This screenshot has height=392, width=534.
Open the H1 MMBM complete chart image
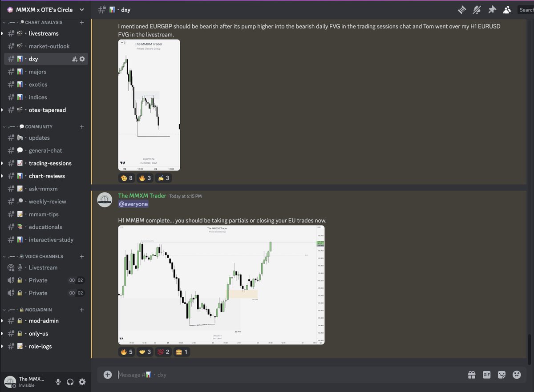[221, 285]
